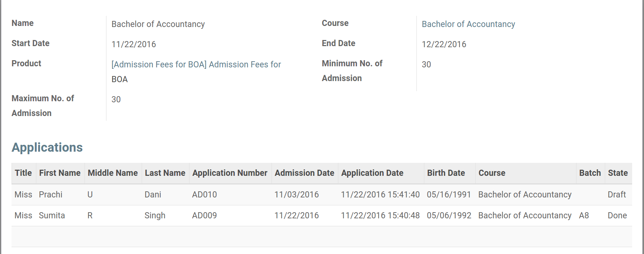Sort the list by Birth Date header
The height and width of the screenshot is (254, 644).
pyautogui.click(x=446, y=173)
